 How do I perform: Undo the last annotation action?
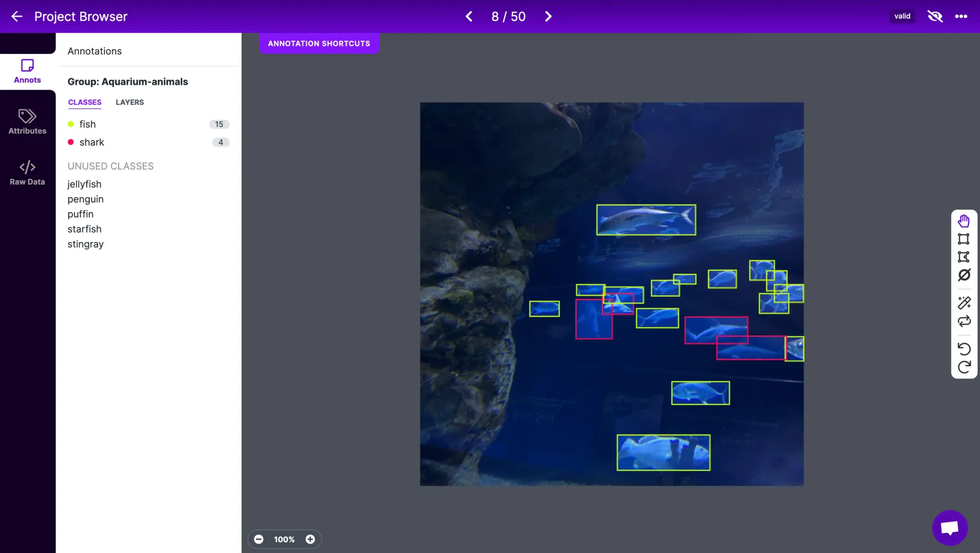click(x=964, y=349)
